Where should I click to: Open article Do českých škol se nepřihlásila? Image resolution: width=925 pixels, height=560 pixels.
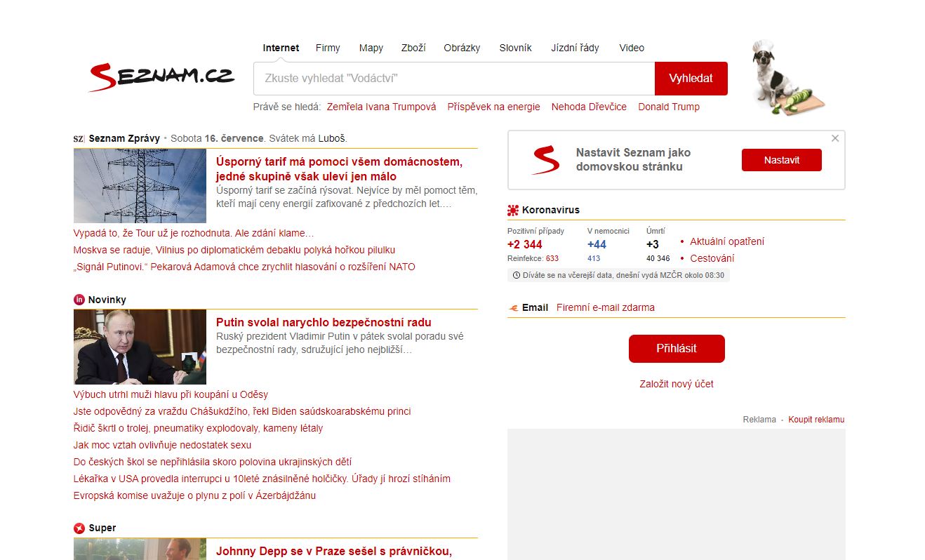click(213, 462)
